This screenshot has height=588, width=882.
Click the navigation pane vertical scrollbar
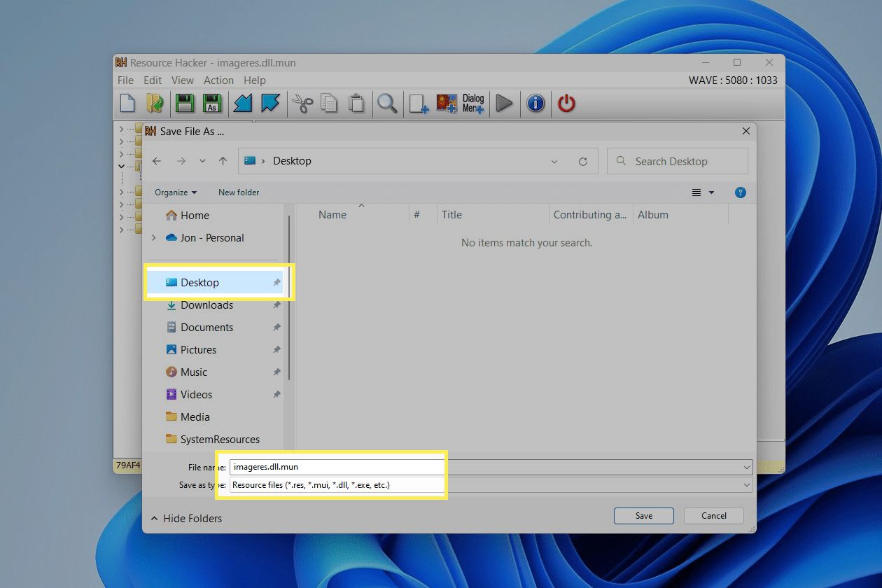tap(288, 297)
